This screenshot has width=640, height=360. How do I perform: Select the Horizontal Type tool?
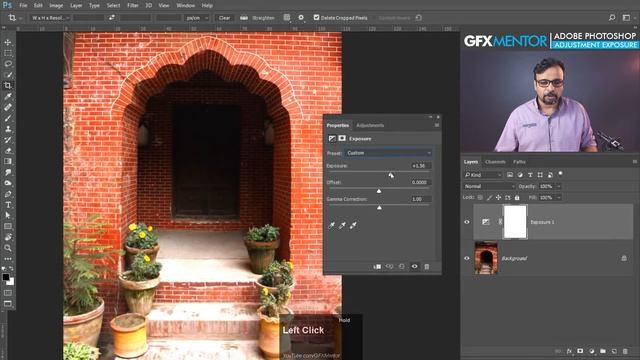pyautogui.click(x=8, y=205)
